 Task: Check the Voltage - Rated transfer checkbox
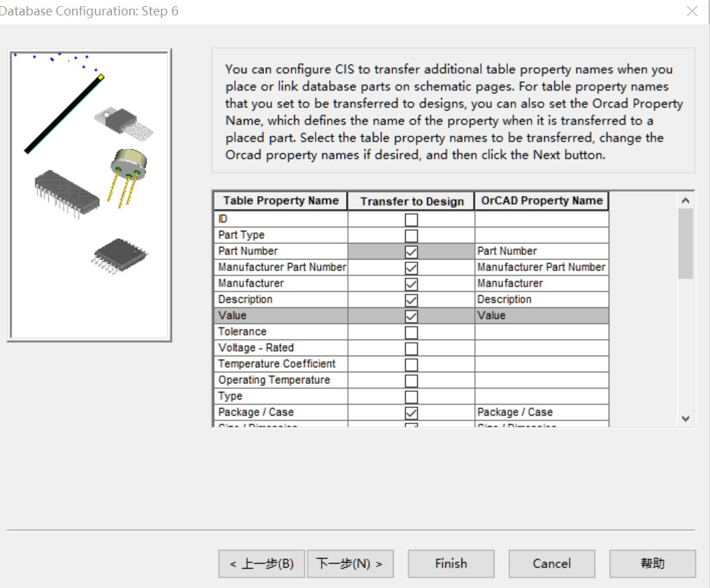pyautogui.click(x=412, y=348)
